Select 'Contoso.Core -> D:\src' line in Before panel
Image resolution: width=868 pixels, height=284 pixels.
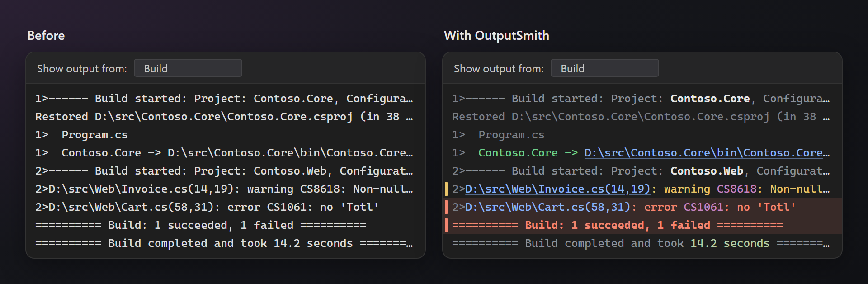point(224,153)
